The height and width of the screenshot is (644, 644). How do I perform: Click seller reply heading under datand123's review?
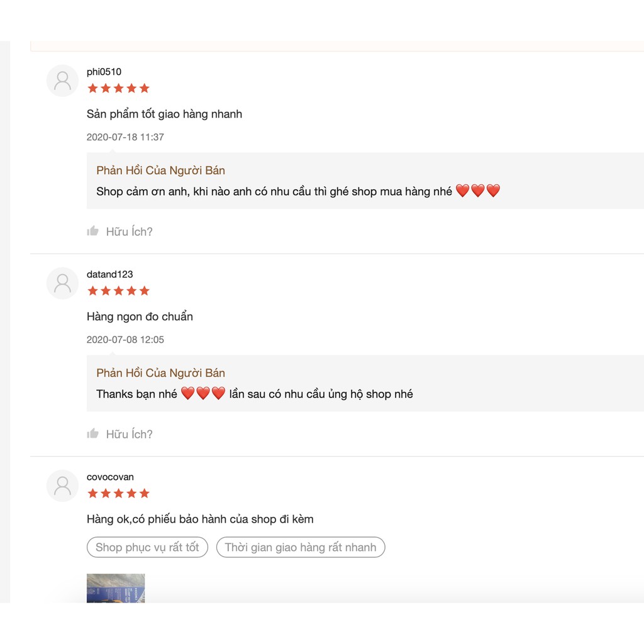click(x=160, y=373)
